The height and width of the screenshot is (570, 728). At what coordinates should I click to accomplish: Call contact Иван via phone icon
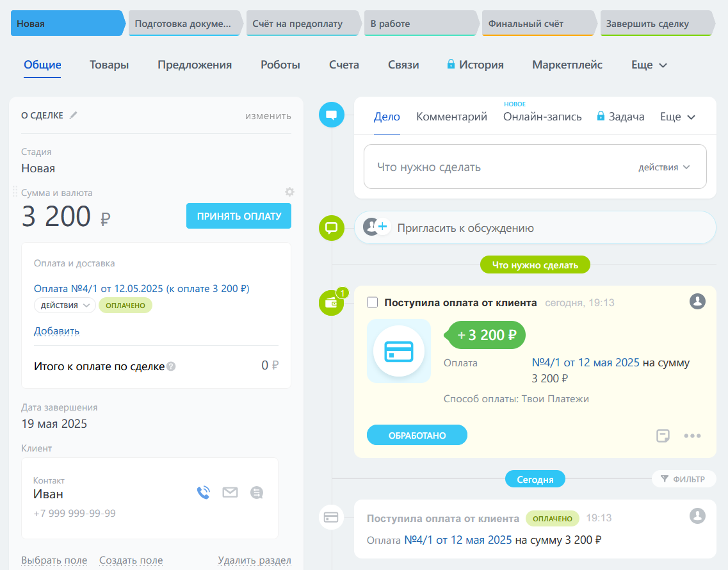pos(204,493)
